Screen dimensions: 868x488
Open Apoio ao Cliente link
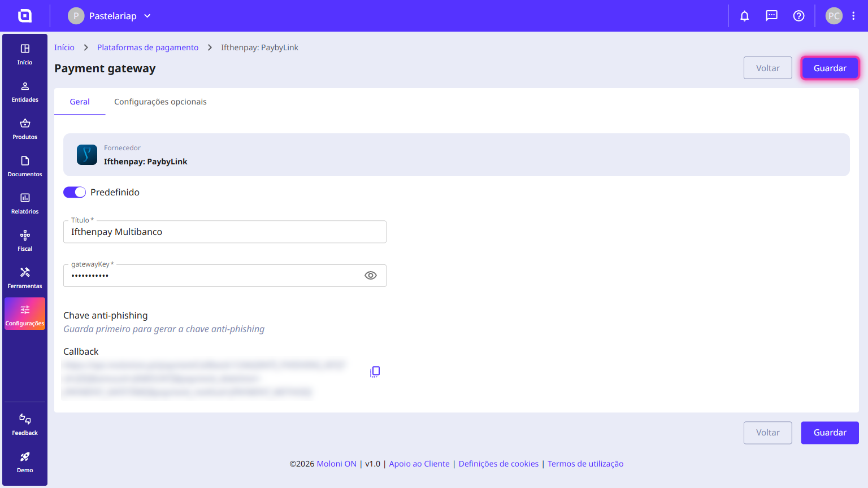(x=419, y=464)
